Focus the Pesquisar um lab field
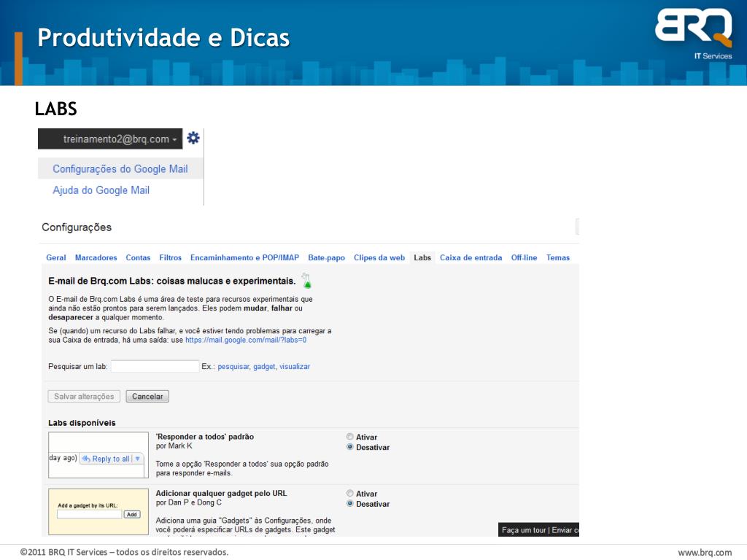The image size is (747, 560). tap(155, 366)
